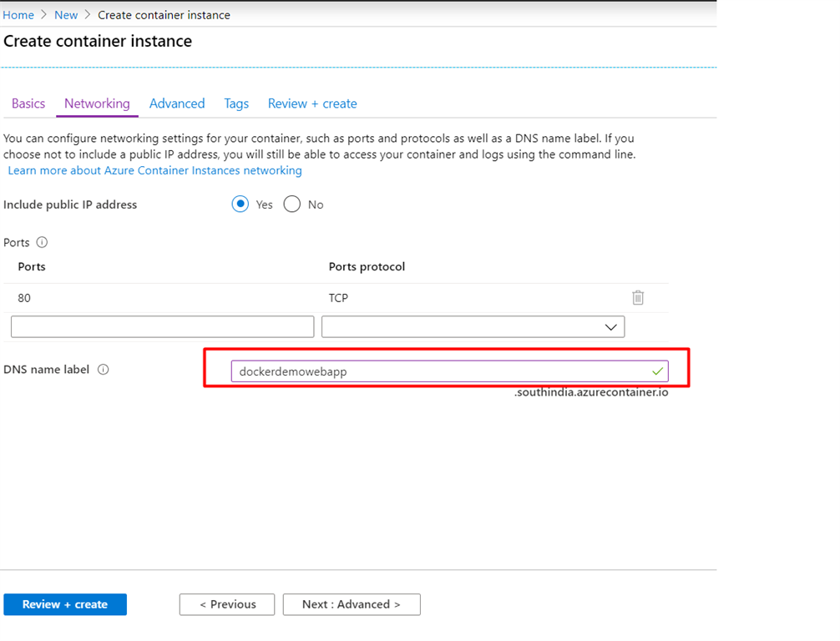Click the info icon beside DNS name label

pos(104,369)
